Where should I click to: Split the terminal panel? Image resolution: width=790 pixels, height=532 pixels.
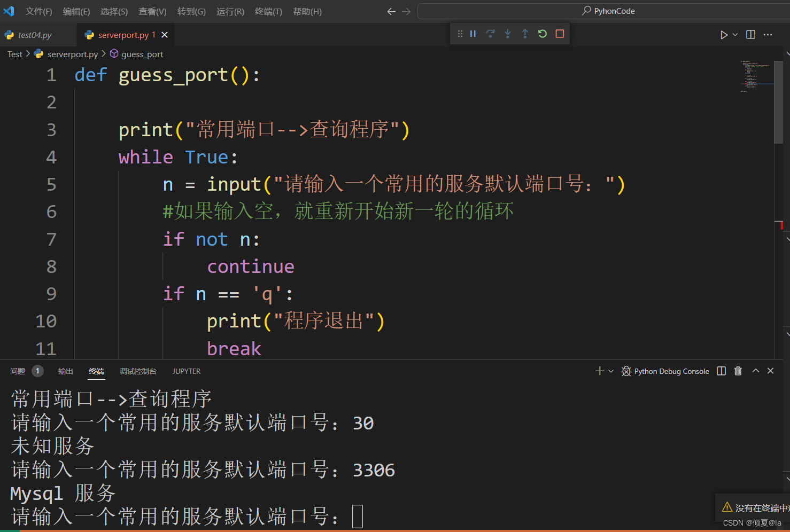[x=721, y=371]
